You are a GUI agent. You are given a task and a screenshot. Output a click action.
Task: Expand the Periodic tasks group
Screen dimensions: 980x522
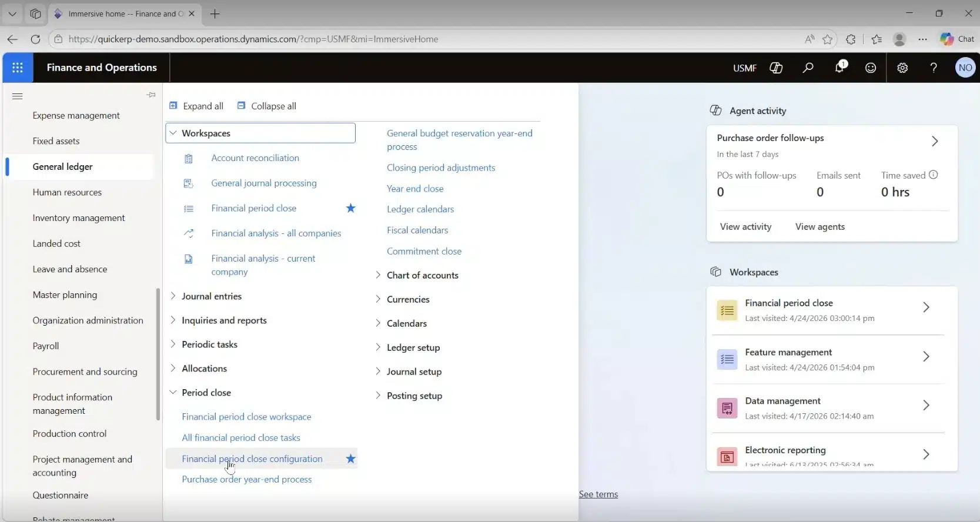[173, 344]
